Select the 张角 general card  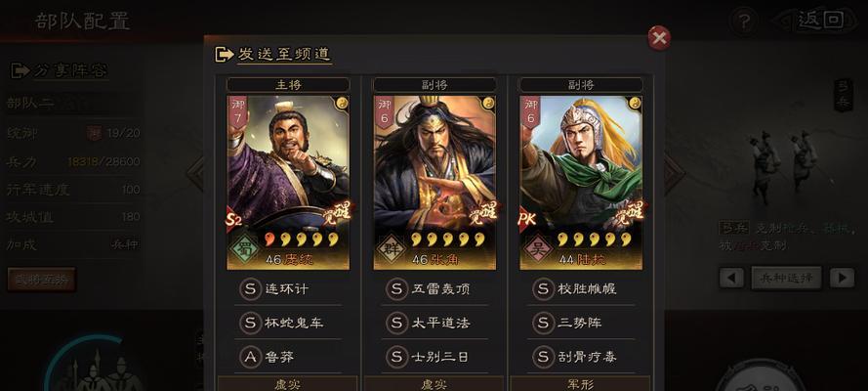(x=434, y=182)
